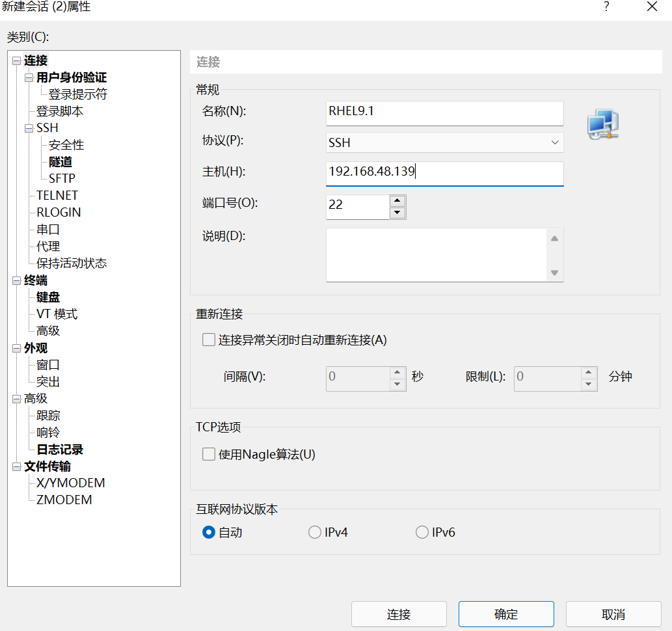Select the 自动 internet protocol radio
672x631 pixels.
pos(209,532)
